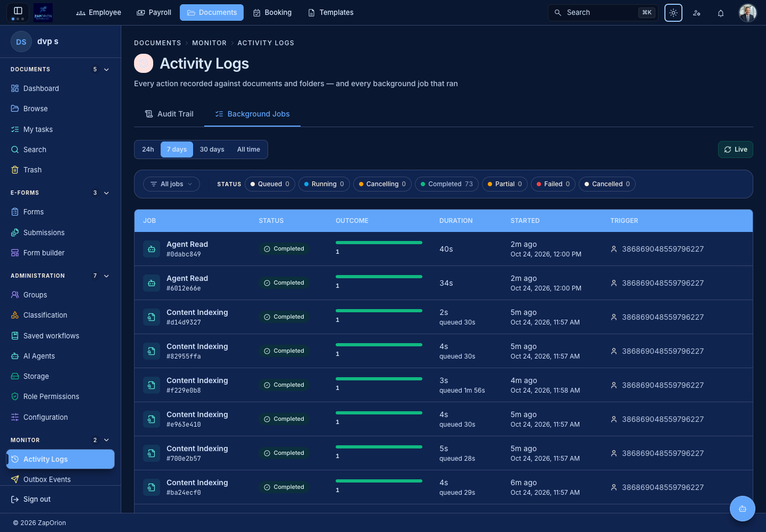The image size is (766, 532).
Task: Click the progress bar for job #0dabc849
Action: click(379, 243)
